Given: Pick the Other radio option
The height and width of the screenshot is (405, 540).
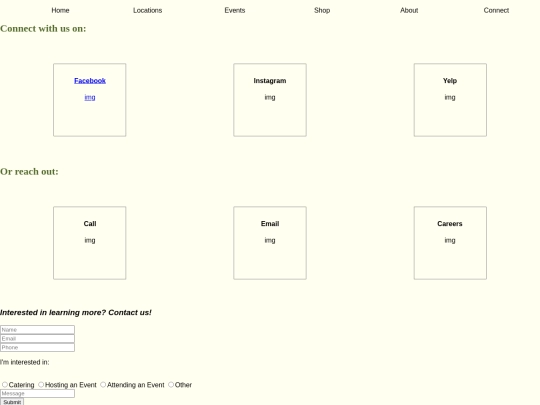Looking at the screenshot, I should pos(171,384).
